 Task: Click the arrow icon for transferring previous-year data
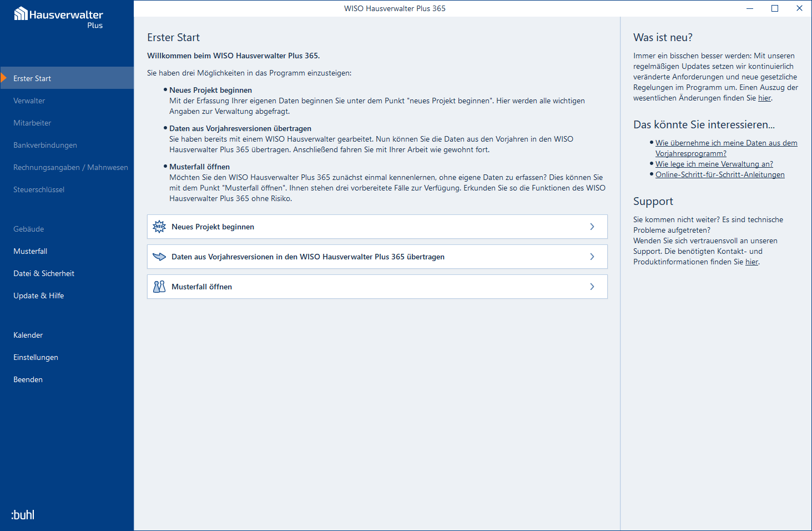(x=159, y=257)
